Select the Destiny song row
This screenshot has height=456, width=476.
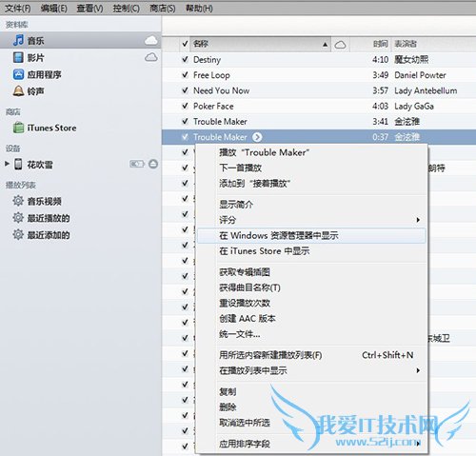[x=319, y=59]
